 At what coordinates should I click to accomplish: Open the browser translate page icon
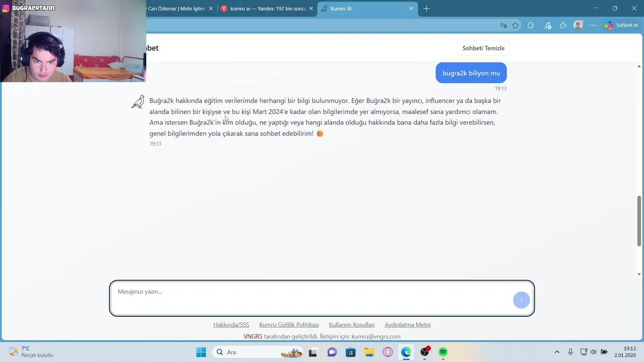coord(503,25)
